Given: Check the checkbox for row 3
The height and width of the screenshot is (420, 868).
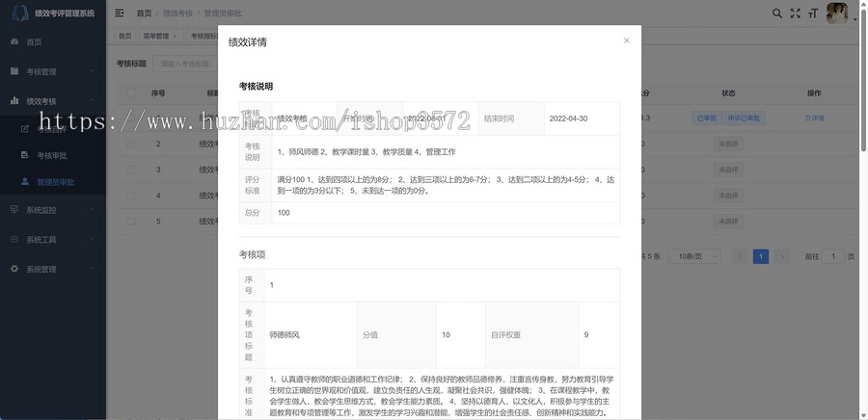Looking at the screenshot, I should [x=131, y=170].
